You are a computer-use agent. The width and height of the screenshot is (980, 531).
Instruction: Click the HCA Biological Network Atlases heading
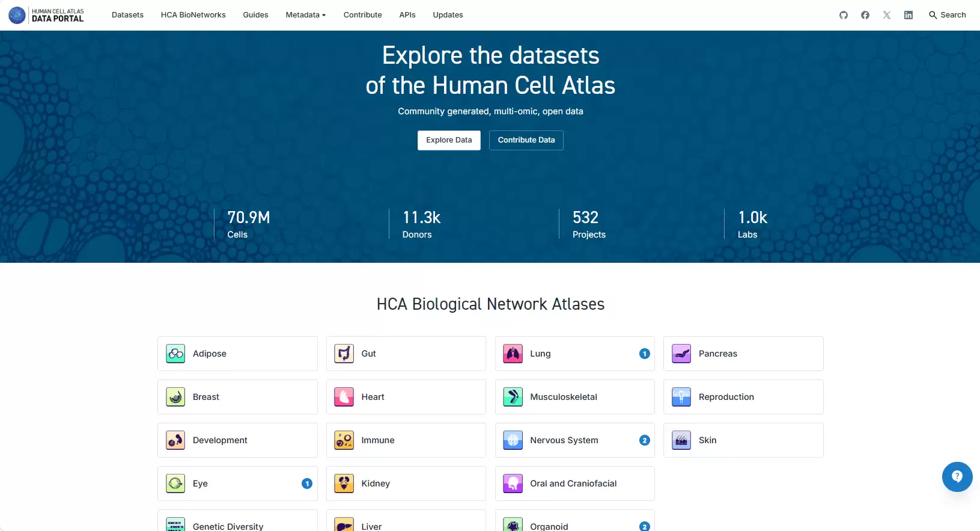click(x=490, y=304)
